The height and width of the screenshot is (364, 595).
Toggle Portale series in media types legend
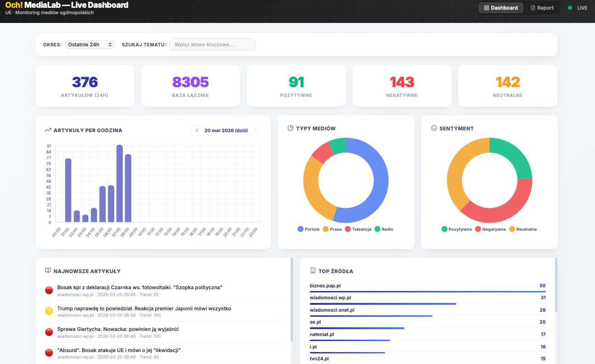click(x=309, y=229)
